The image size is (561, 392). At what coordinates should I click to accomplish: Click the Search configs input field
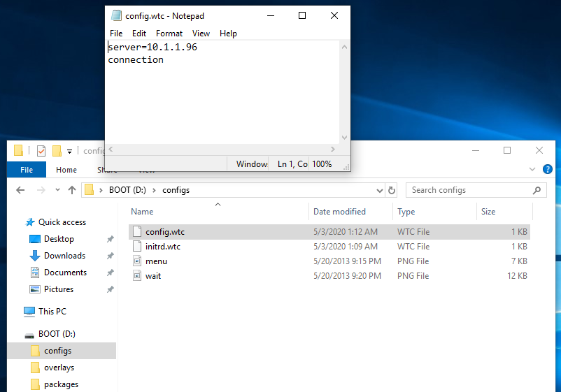pos(469,190)
